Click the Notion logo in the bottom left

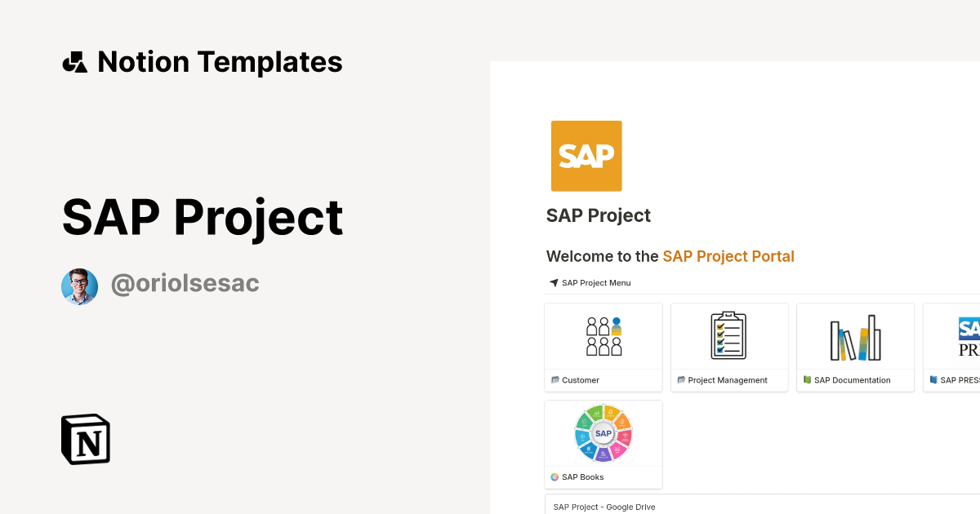[86, 439]
